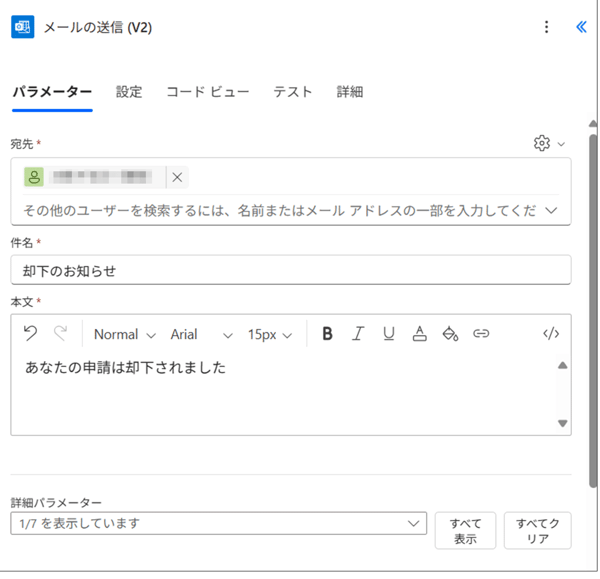Open the highlight fill color tool
Viewport: 600px width, 579px height.
tap(450, 334)
